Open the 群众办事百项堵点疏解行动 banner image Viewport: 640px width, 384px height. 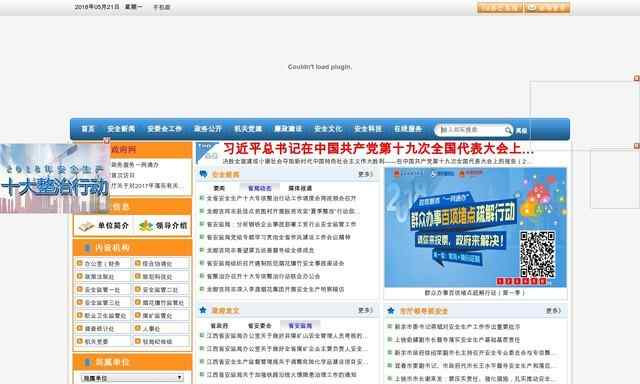[475, 227]
